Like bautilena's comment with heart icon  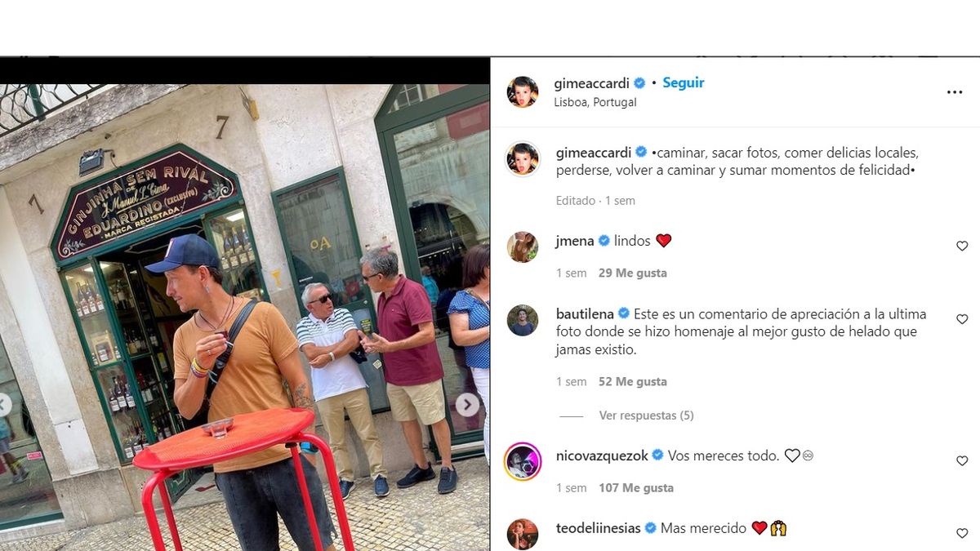962,319
